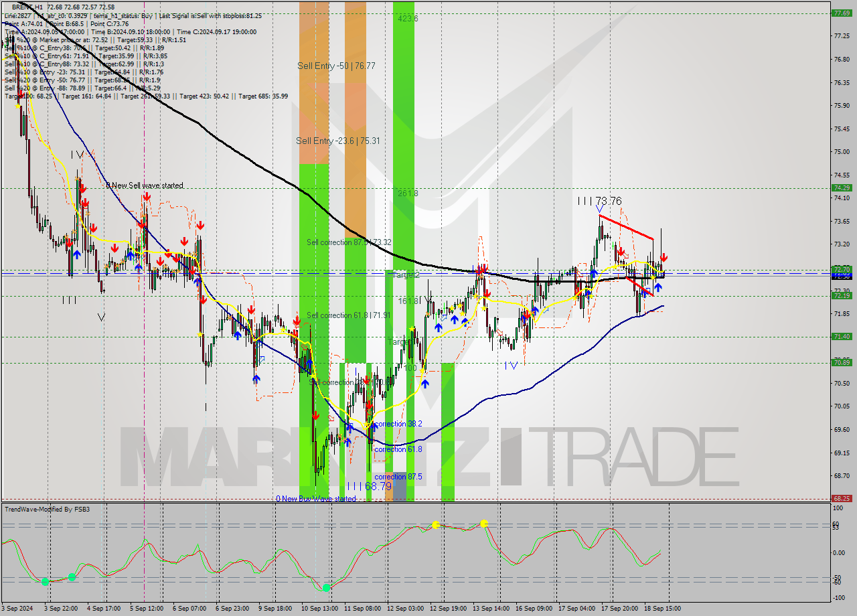Click the 423.6 Fibonacci level label
Screen dimensions: 857x616
pyautogui.click(x=407, y=19)
